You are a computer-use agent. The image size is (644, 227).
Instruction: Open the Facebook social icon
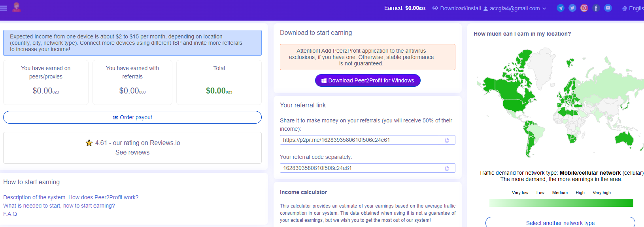click(x=596, y=8)
